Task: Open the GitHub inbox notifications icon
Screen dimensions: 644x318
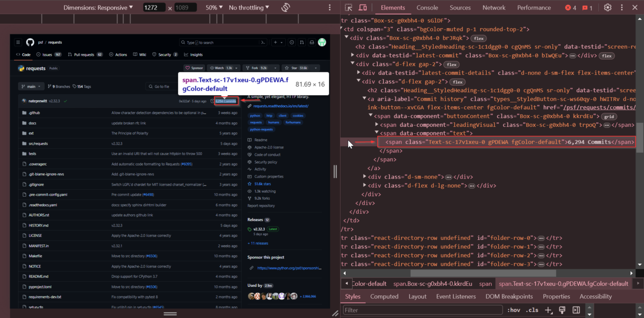Action: click(x=312, y=42)
